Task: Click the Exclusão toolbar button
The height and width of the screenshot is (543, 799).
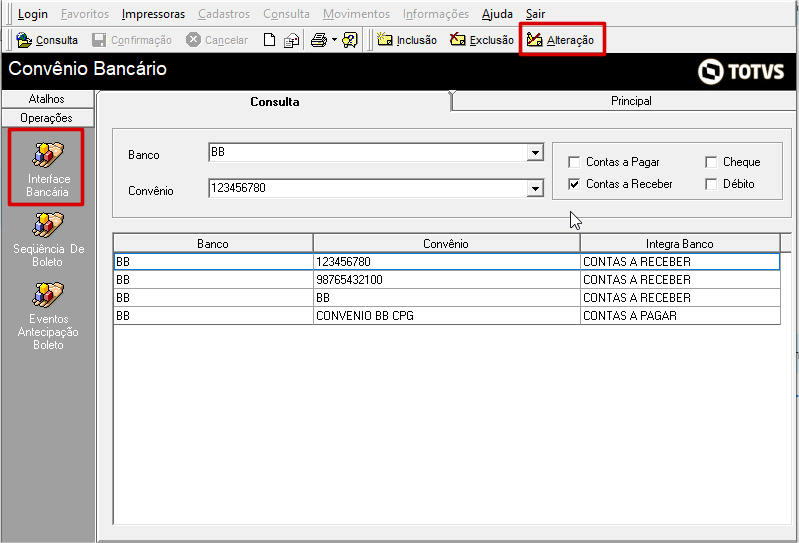Action: [x=481, y=40]
